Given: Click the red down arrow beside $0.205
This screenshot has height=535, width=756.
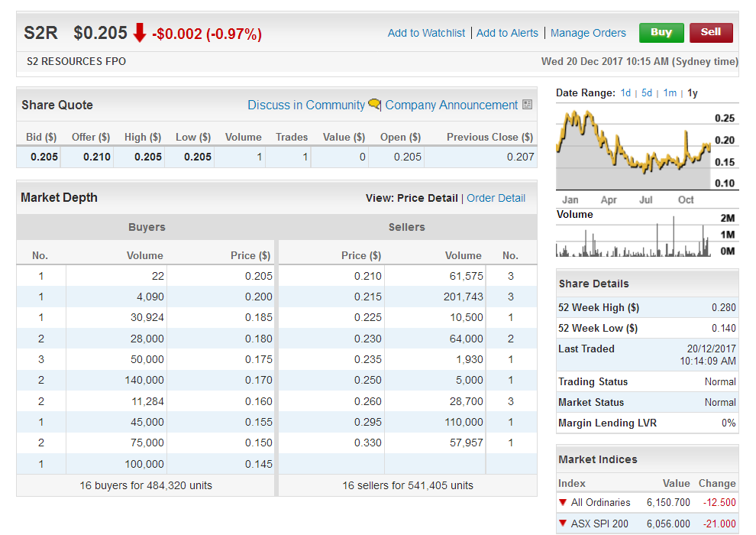Looking at the screenshot, I should 140,33.
